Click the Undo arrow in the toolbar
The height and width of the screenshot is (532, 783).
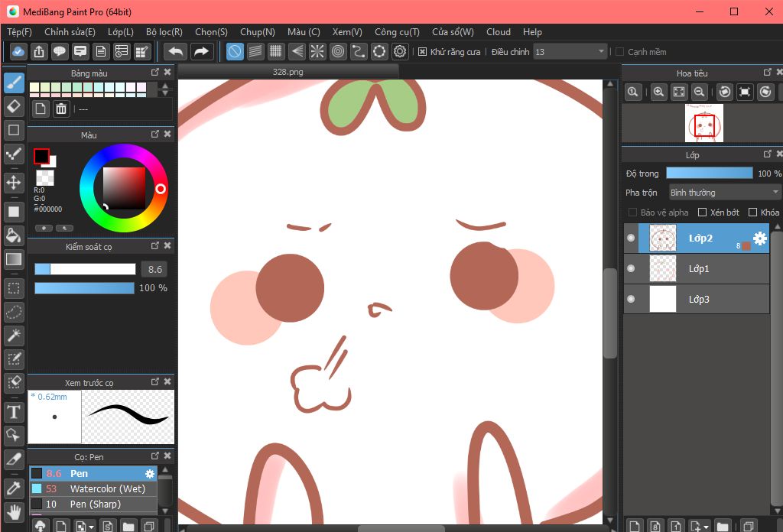[175, 51]
